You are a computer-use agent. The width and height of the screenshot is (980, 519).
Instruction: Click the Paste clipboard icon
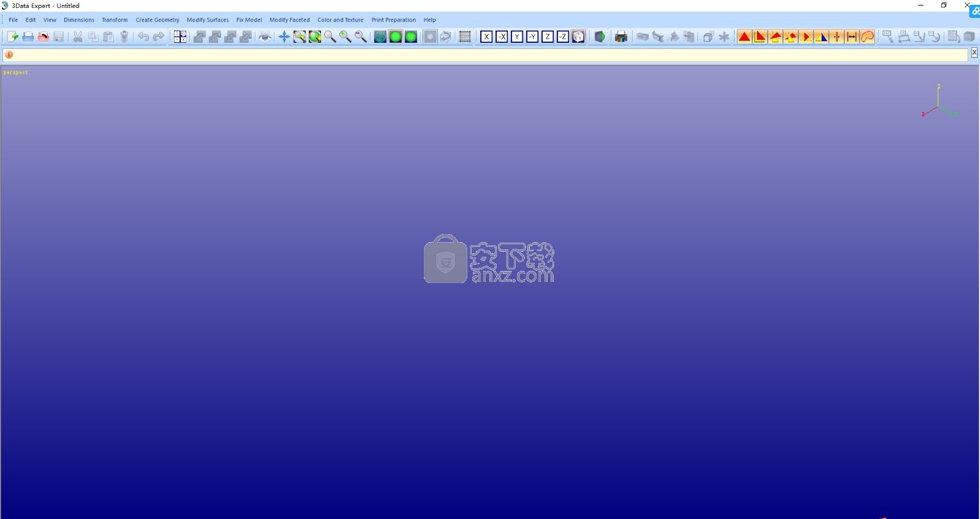coord(108,37)
